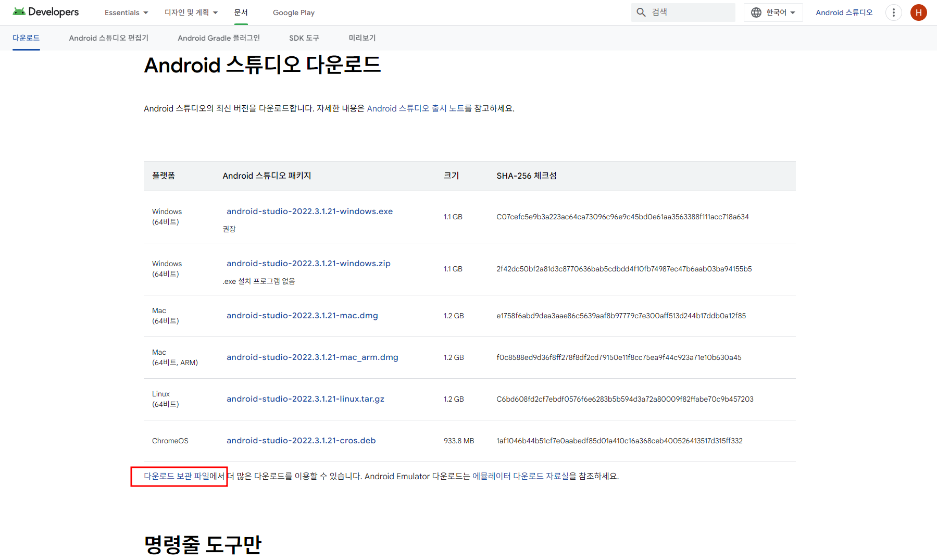The image size is (937, 560).
Task: Download android-studio-2022.3.1.21-mac_arm.dmg
Action: pyautogui.click(x=312, y=357)
